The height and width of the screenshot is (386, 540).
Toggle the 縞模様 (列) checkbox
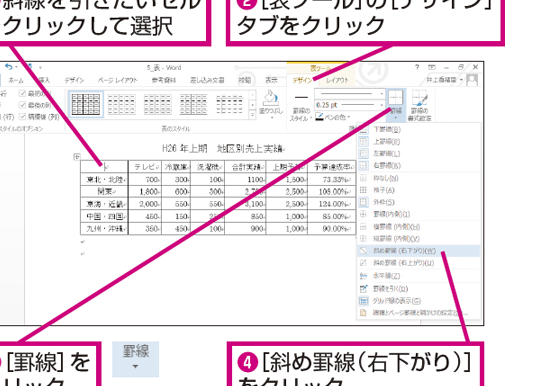(23, 117)
